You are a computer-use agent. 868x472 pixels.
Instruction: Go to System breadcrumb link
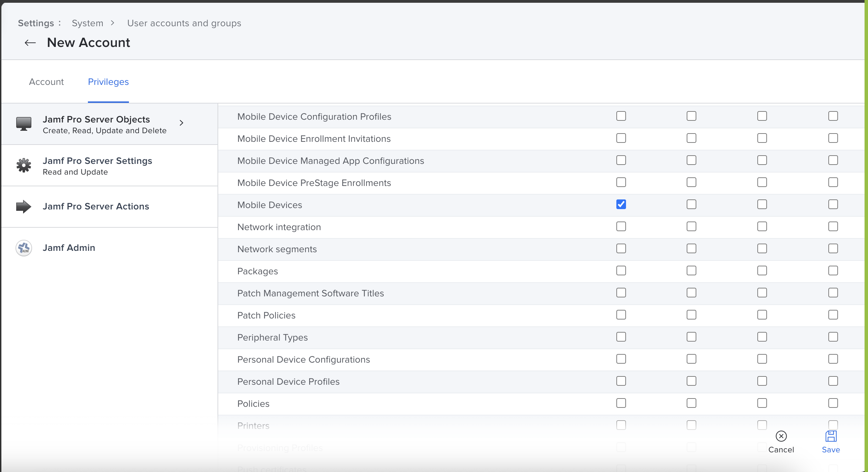click(x=88, y=23)
